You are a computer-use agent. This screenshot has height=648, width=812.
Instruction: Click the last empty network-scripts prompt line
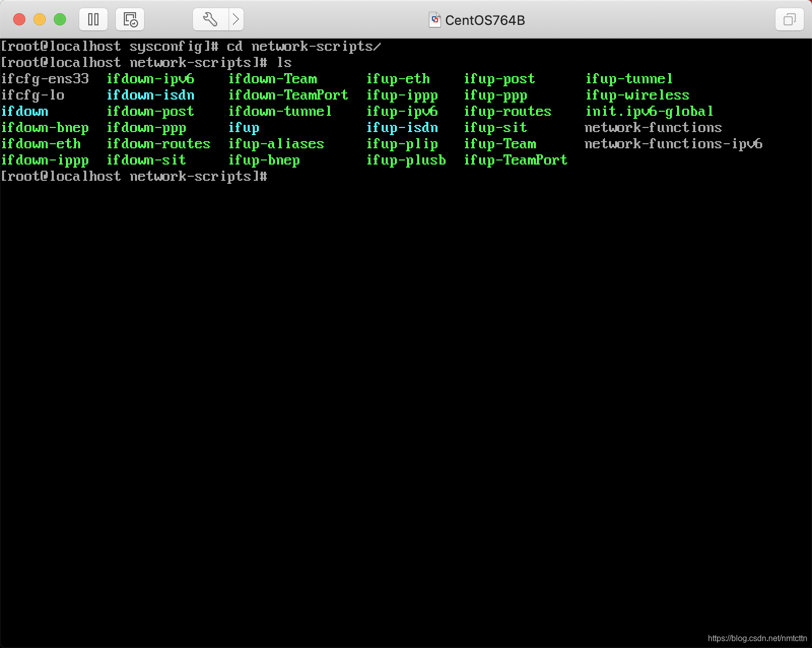coord(134,176)
